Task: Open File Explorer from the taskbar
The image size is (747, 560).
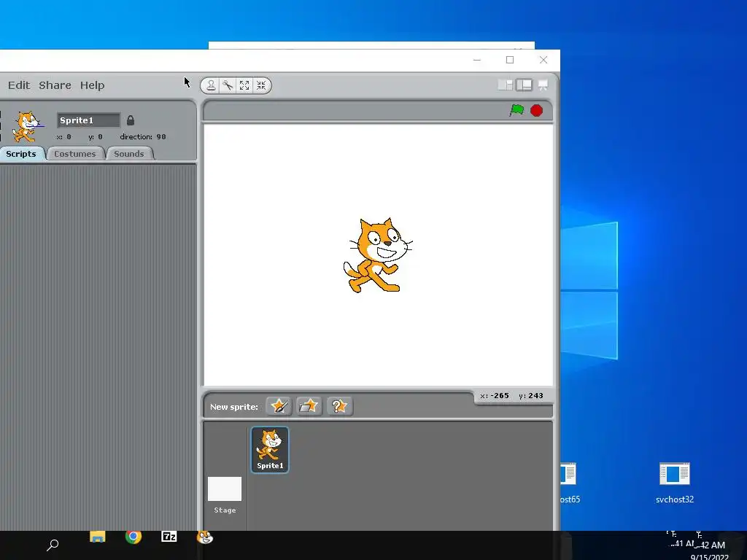Action: 97,537
